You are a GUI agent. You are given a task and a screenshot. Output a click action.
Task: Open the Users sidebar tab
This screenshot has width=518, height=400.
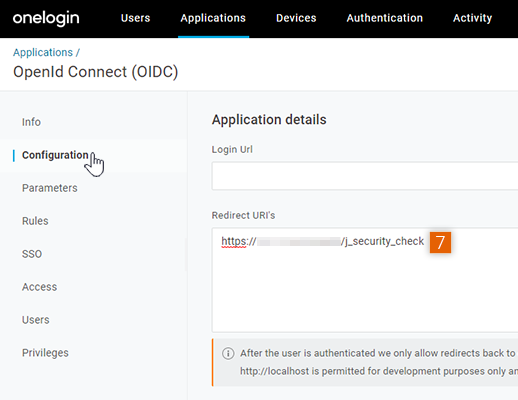[36, 320]
